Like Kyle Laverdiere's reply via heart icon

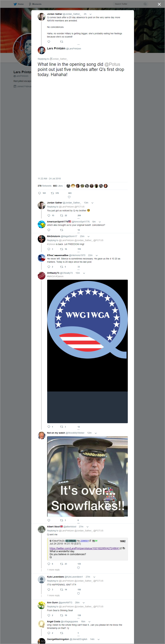pyautogui.click(x=78, y=593)
